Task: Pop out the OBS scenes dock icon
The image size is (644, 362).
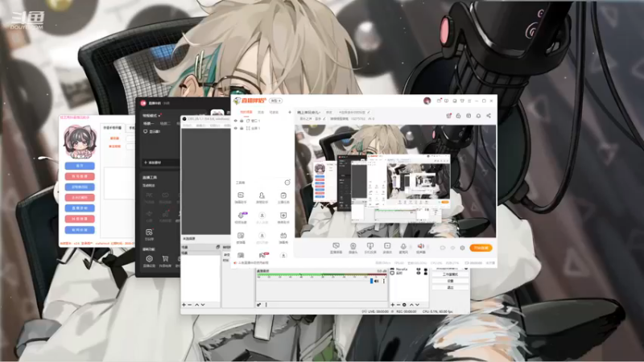Action: click(x=217, y=247)
